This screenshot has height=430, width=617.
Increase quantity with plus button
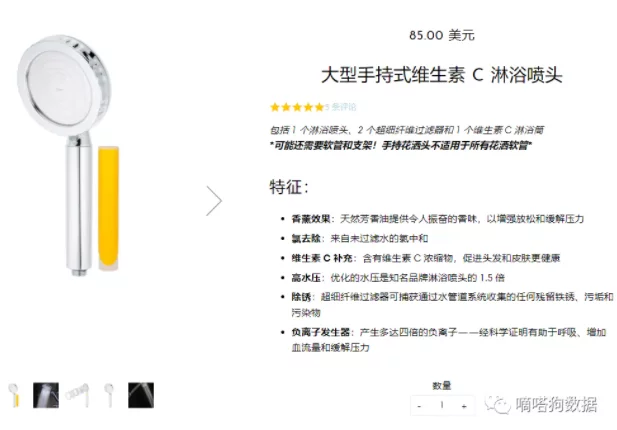pos(464,406)
